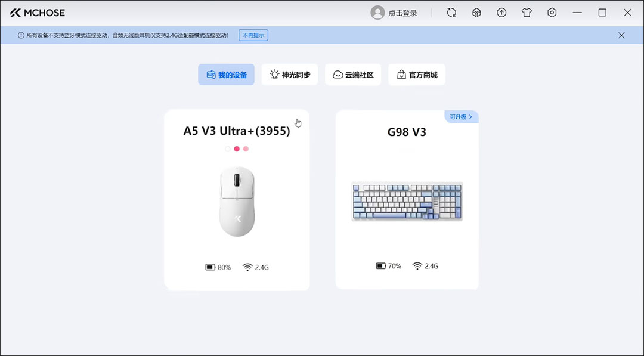The height and width of the screenshot is (356, 644).
Task: Open the T-shirt skin theme icon
Action: (527, 13)
